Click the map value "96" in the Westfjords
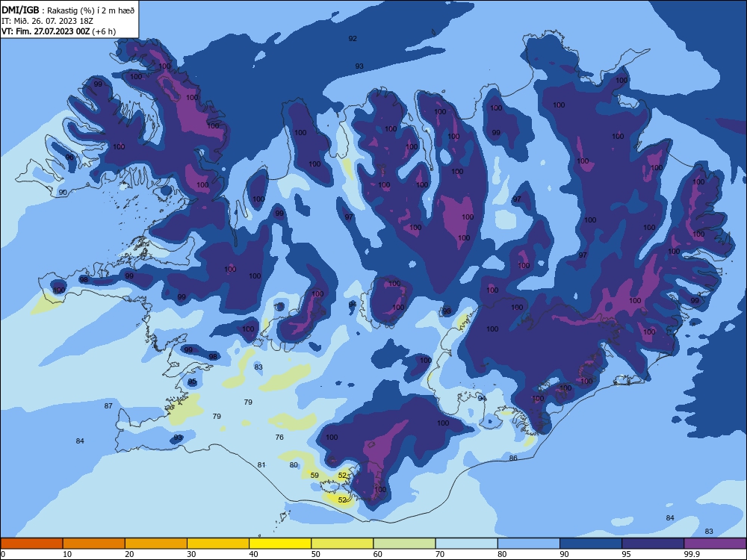 click(x=69, y=157)
